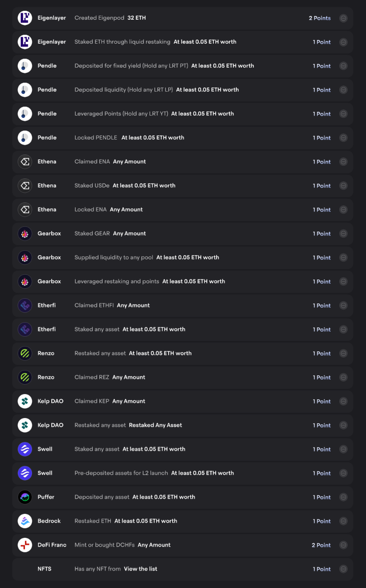Click the Eigenlayer logo on Created Eigenpod row

click(x=25, y=18)
